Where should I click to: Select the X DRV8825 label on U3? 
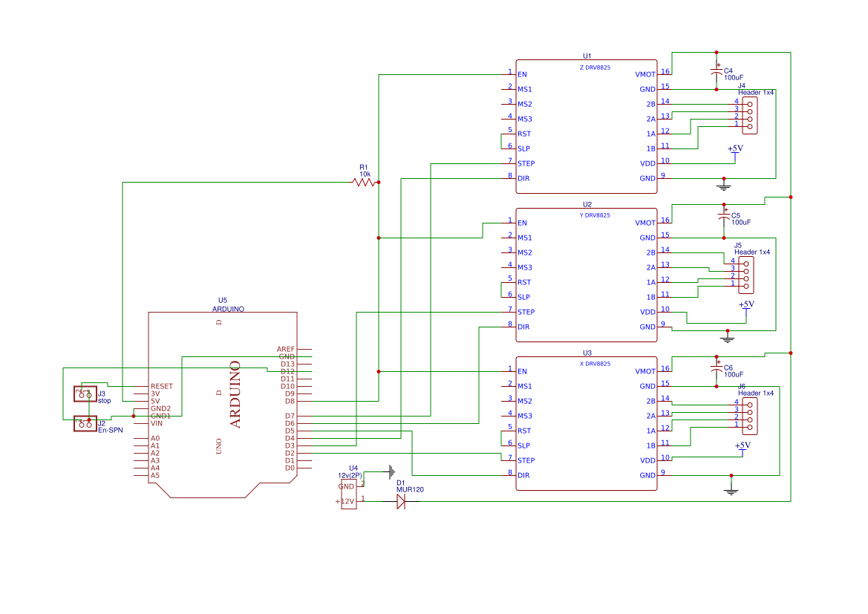[x=595, y=364]
